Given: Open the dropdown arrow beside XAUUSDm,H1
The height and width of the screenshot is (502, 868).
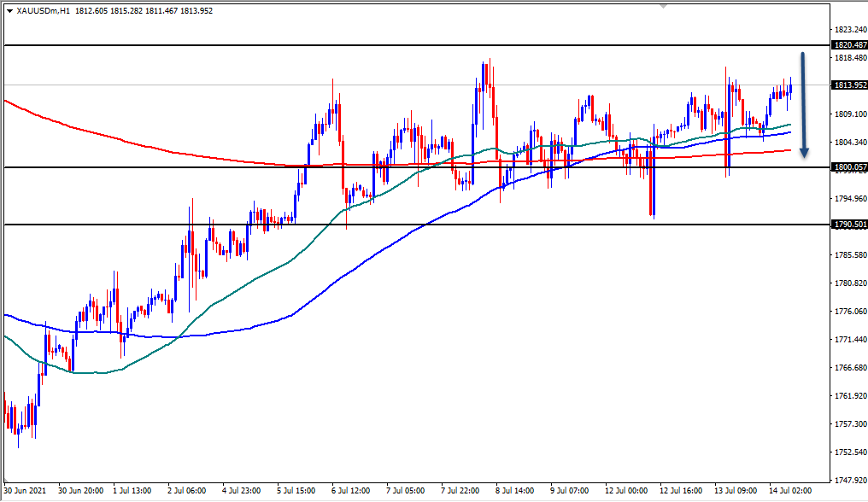Looking at the screenshot, I should tap(10, 11).
